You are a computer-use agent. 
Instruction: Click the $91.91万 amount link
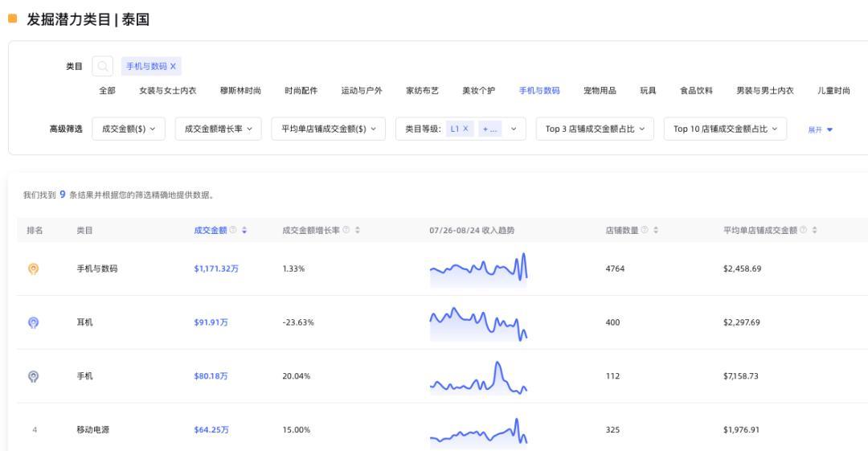point(211,322)
